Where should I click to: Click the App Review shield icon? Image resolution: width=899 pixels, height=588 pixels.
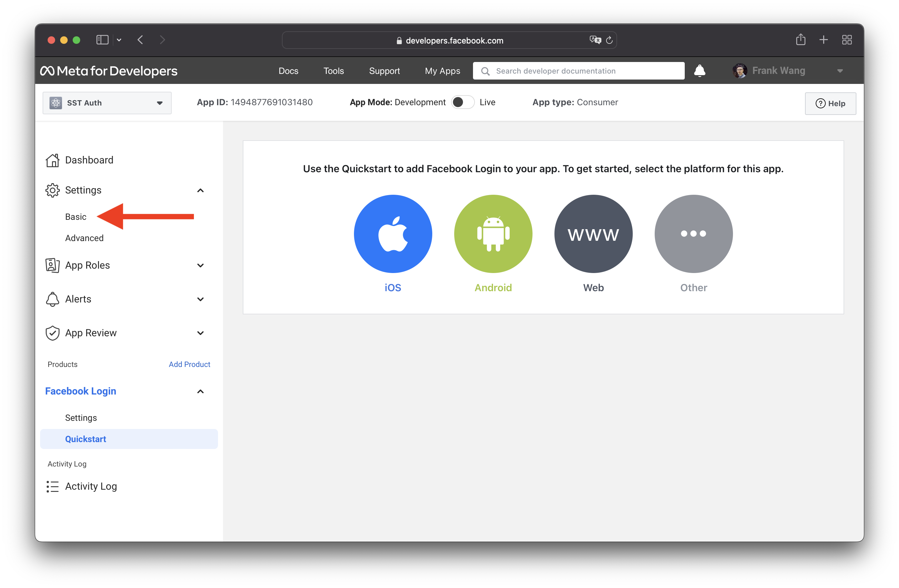point(53,333)
